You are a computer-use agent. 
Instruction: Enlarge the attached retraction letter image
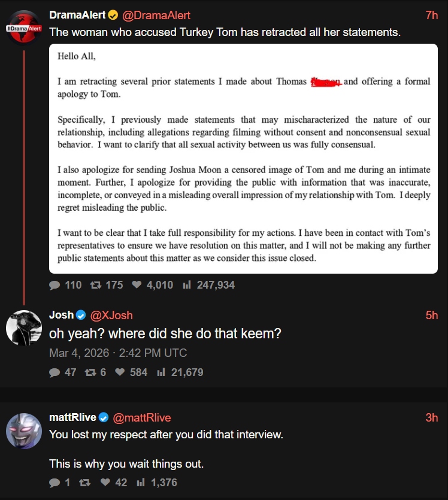pos(243,159)
